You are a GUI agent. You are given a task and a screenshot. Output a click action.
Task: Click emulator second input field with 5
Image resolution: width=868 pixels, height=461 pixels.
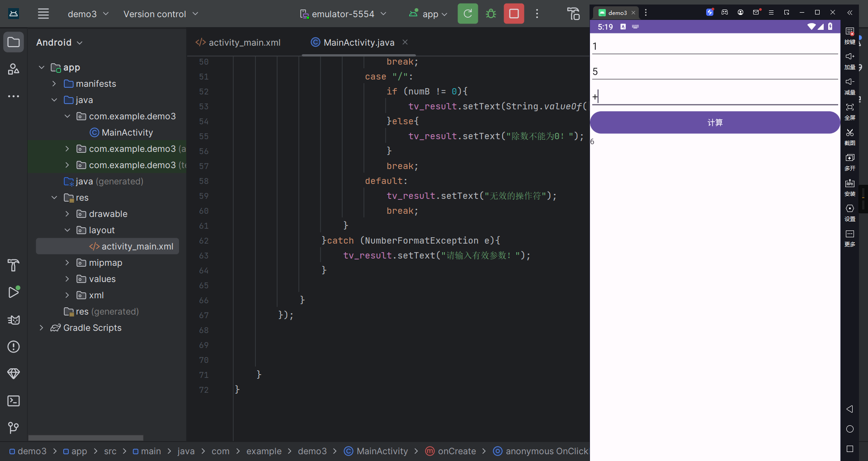715,71
